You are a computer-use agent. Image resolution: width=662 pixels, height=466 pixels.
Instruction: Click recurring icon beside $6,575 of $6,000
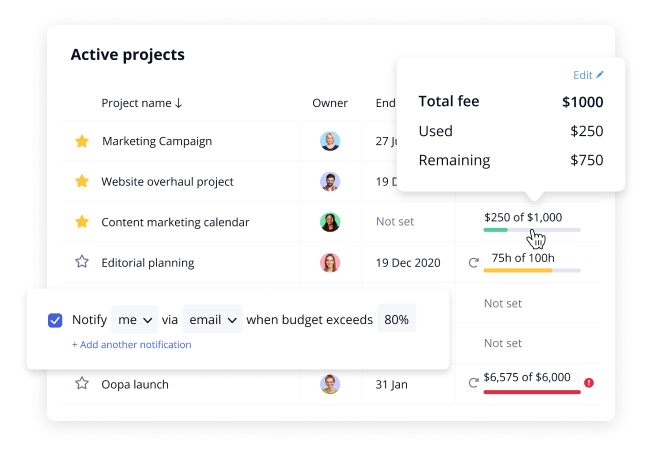473,383
